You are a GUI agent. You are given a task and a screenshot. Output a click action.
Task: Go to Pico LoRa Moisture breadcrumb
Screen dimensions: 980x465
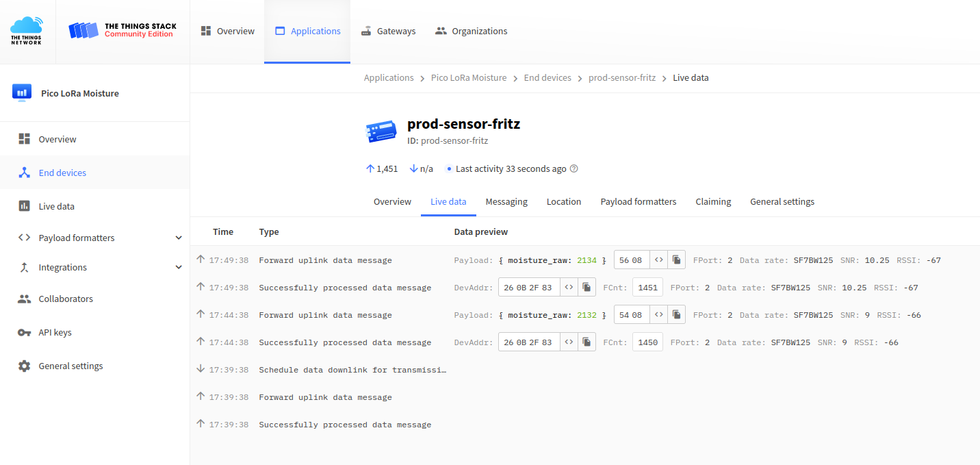point(469,77)
